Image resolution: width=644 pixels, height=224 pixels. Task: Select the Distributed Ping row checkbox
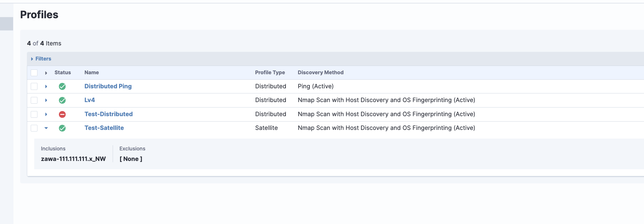pyautogui.click(x=34, y=86)
